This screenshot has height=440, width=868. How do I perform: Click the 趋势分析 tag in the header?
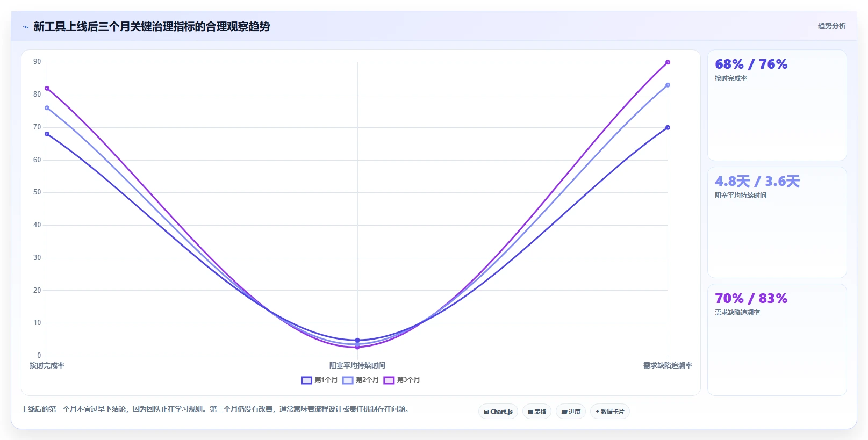[831, 26]
